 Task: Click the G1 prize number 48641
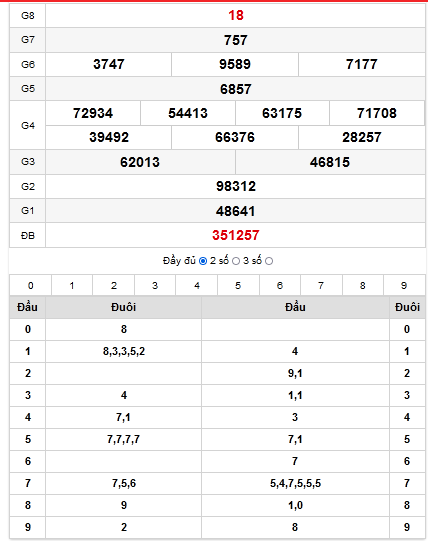(236, 211)
